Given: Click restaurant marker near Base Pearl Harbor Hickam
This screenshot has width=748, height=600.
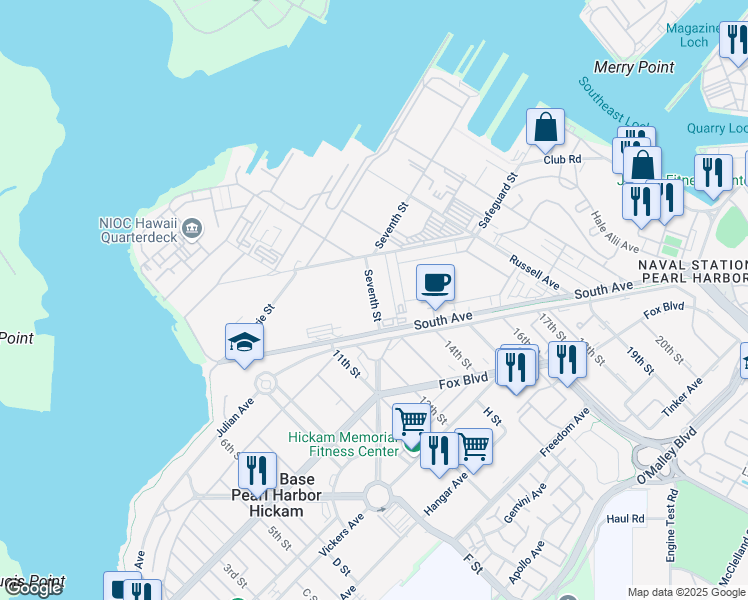Looking at the screenshot, I should [257, 472].
